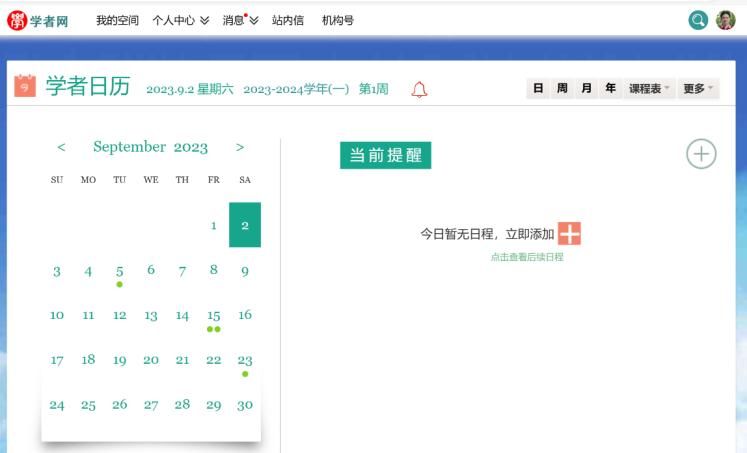The width and height of the screenshot is (747, 453).
Task: Expand the 个人中心 menu
Action: pos(180,20)
